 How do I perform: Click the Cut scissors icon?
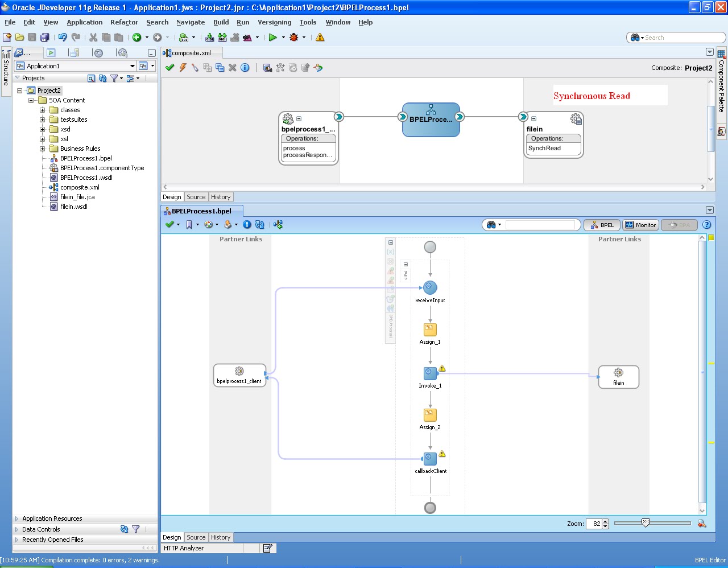click(93, 37)
